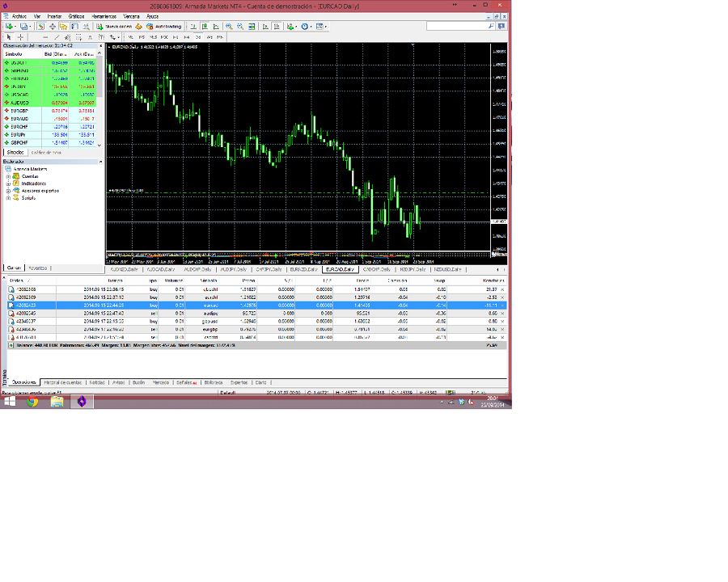Click the Windows Start button
The image size is (728, 582).
click(x=10, y=401)
